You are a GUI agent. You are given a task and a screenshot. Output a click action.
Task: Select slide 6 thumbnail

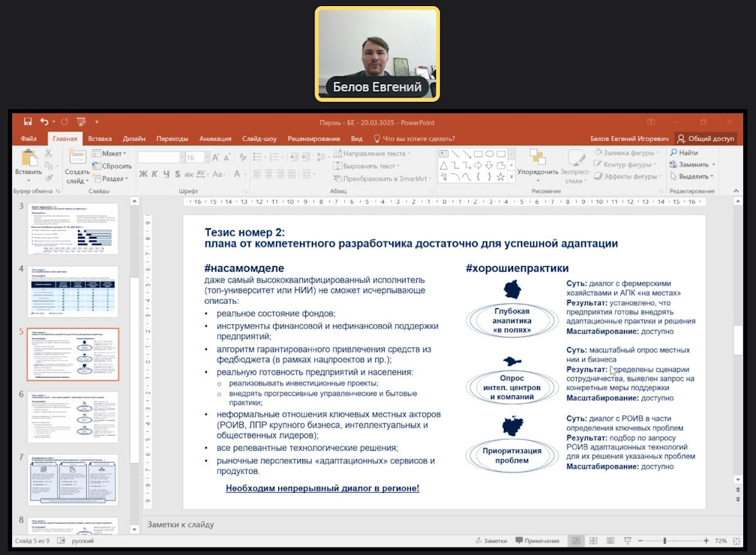(73, 417)
